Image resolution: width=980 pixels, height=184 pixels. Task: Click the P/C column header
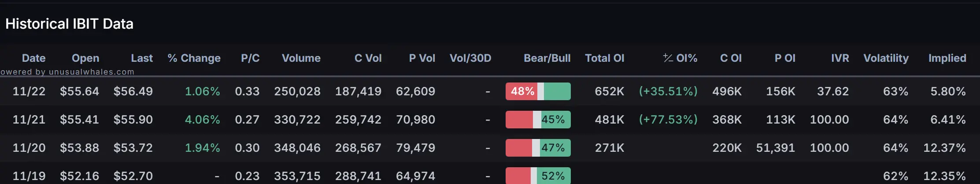pyautogui.click(x=250, y=58)
